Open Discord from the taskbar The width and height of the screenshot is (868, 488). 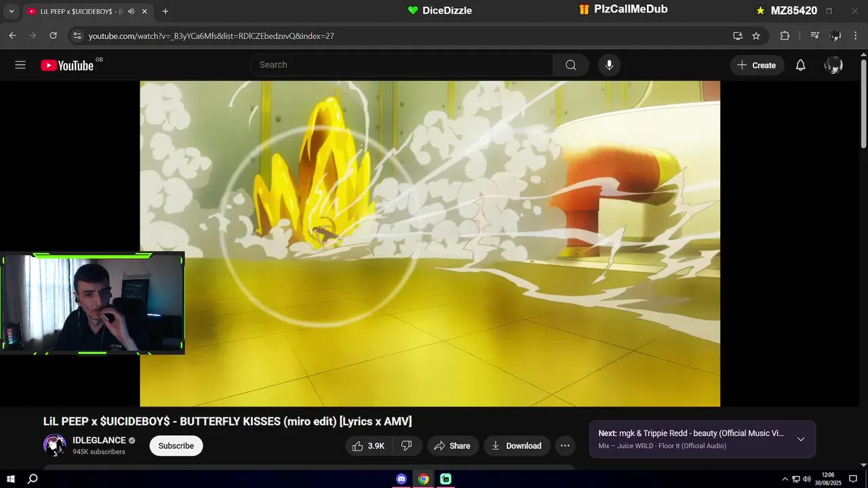click(401, 479)
